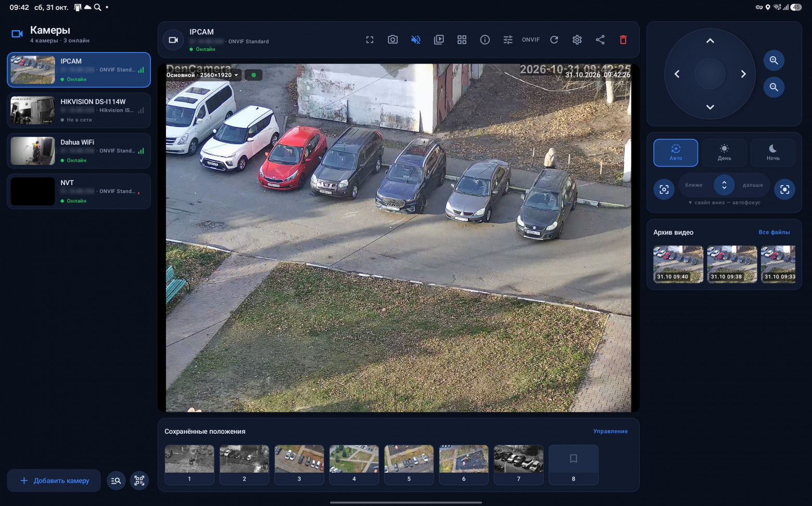Click Добавить камеру button
Screen dimensions: 812x506
(54, 481)
